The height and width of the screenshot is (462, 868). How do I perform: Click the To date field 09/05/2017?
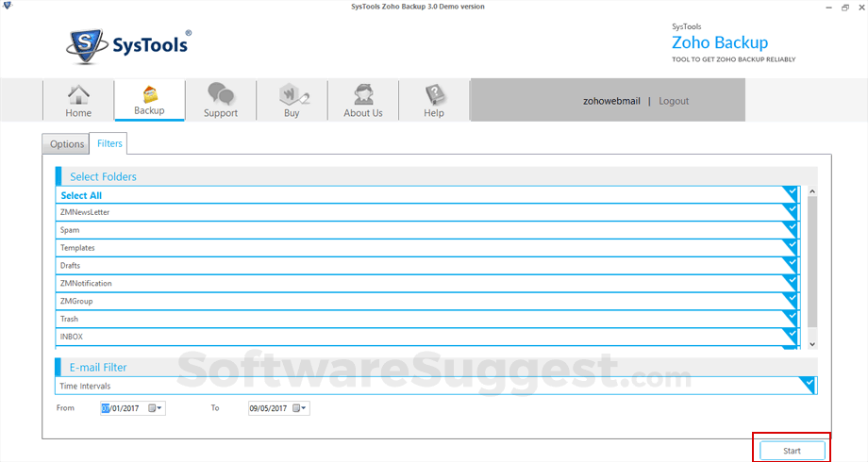pos(279,408)
